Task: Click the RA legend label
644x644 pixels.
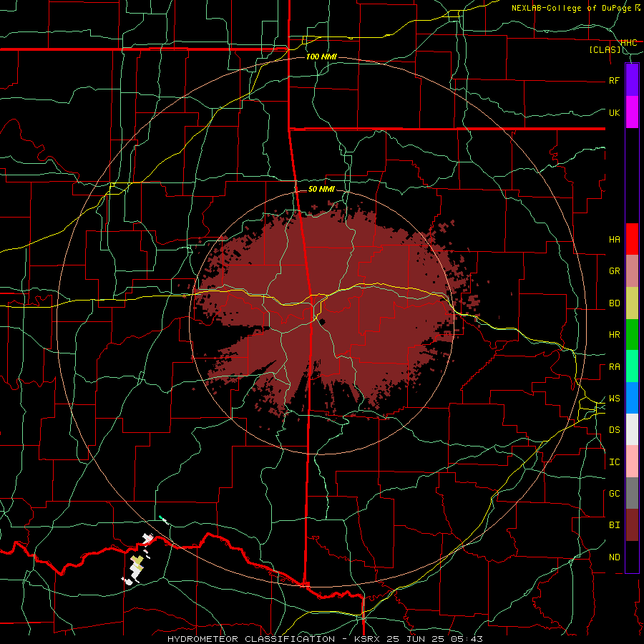Action: (614, 367)
